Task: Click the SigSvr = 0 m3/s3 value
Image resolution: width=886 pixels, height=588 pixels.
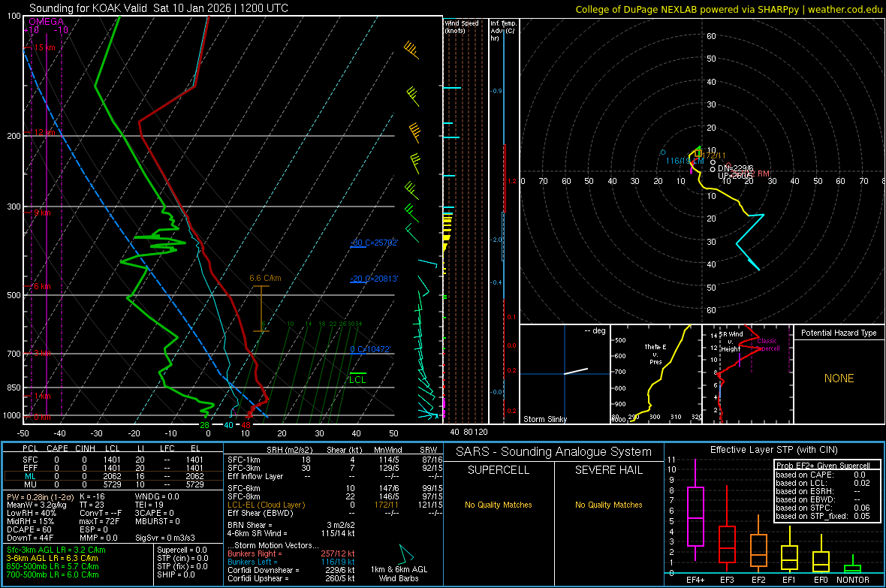Action: [165, 538]
